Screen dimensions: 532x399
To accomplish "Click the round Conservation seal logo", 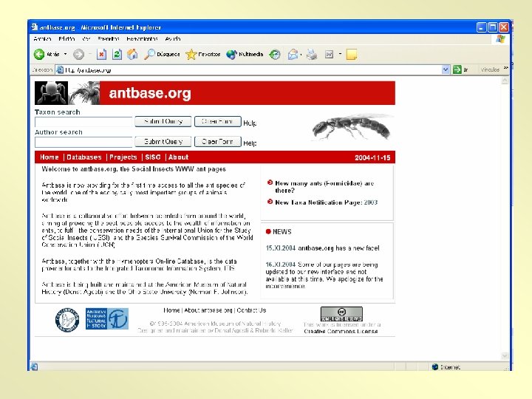I will point(67,320).
